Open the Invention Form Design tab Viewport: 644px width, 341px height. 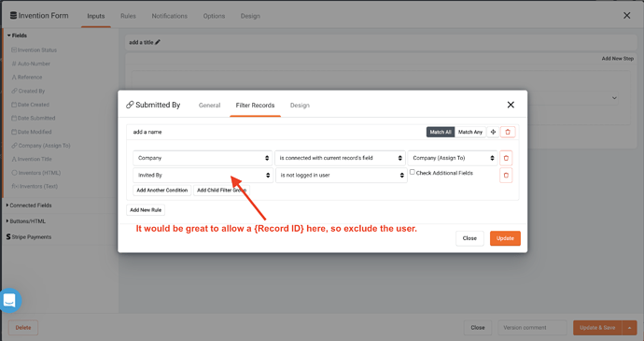click(250, 16)
